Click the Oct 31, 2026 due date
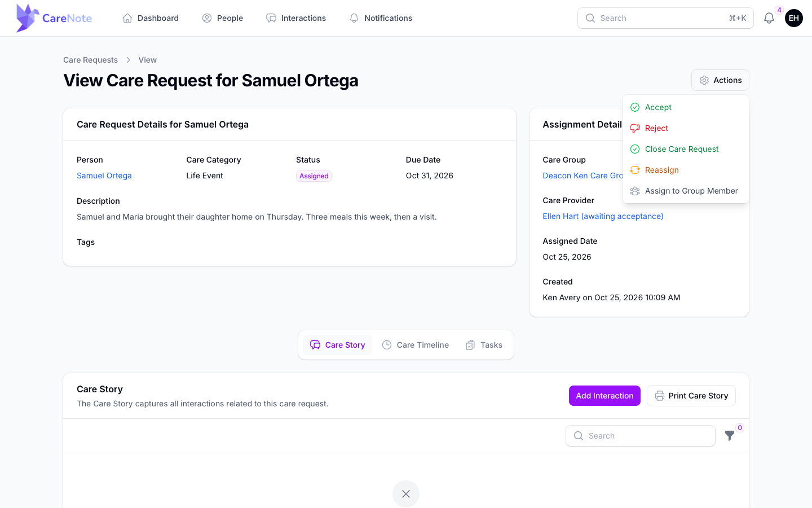 point(430,176)
